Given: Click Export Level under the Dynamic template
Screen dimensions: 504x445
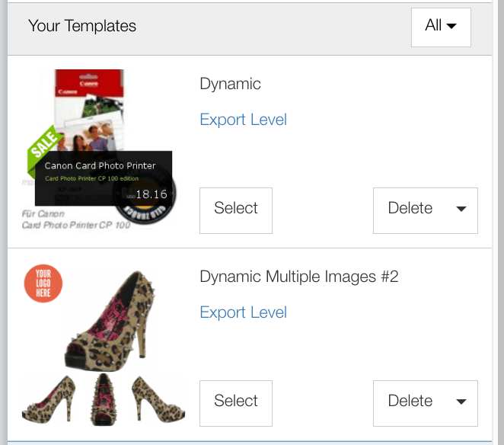Looking at the screenshot, I should pos(243,120).
